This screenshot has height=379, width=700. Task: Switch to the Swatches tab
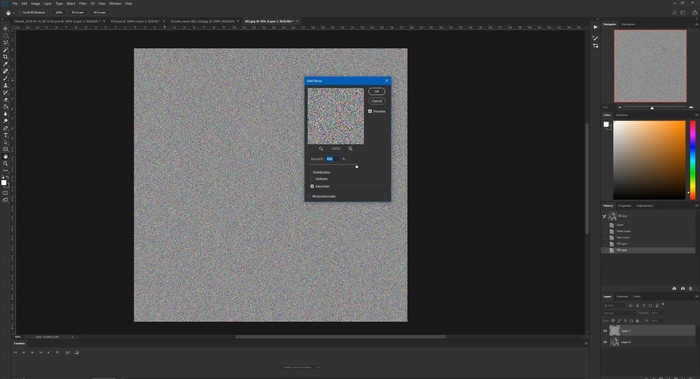click(621, 115)
